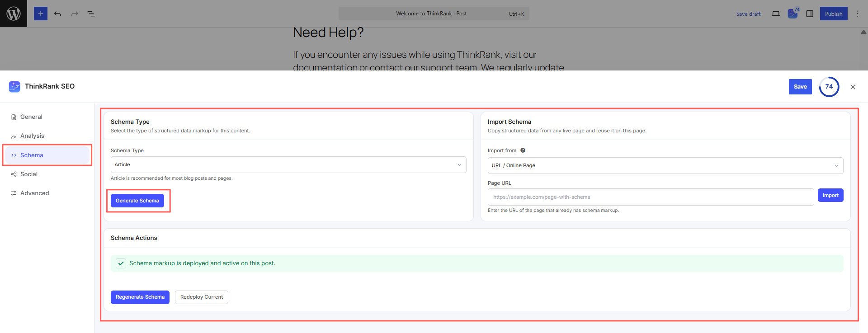Show help for Import from
868x333 pixels.
pyautogui.click(x=523, y=150)
